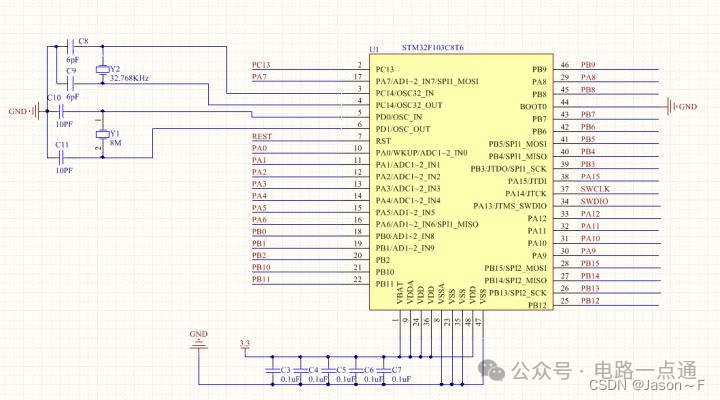The image size is (720, 400).
Task: Click pin number 46 beside PB9
Action: (565, 65)
